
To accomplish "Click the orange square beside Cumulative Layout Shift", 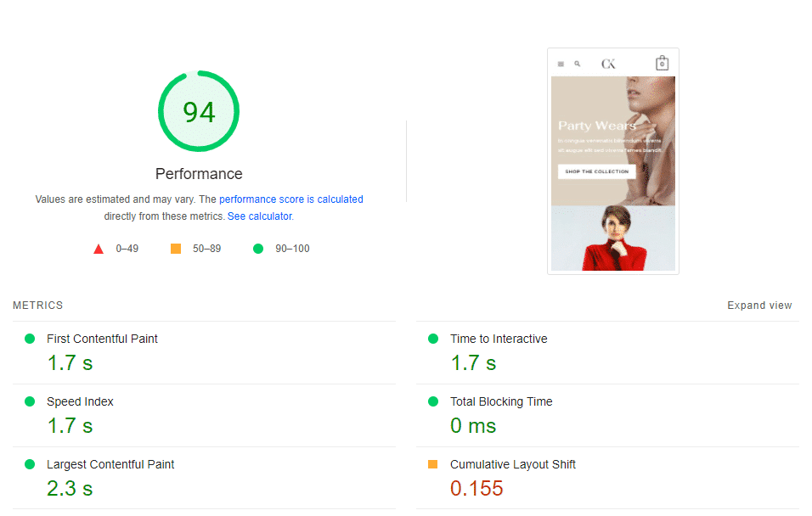I will 433,464.
